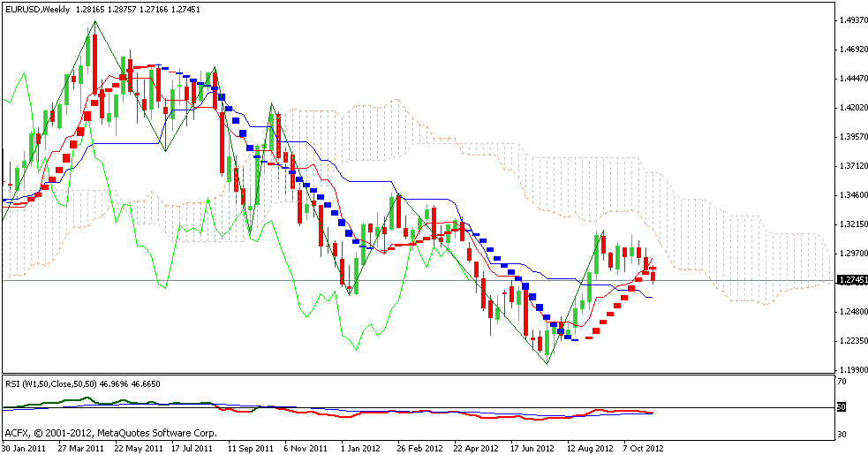This screenshot has height=455, width=868.
Task: Select the 1.34600 price axis label
Action: [853, 195]
